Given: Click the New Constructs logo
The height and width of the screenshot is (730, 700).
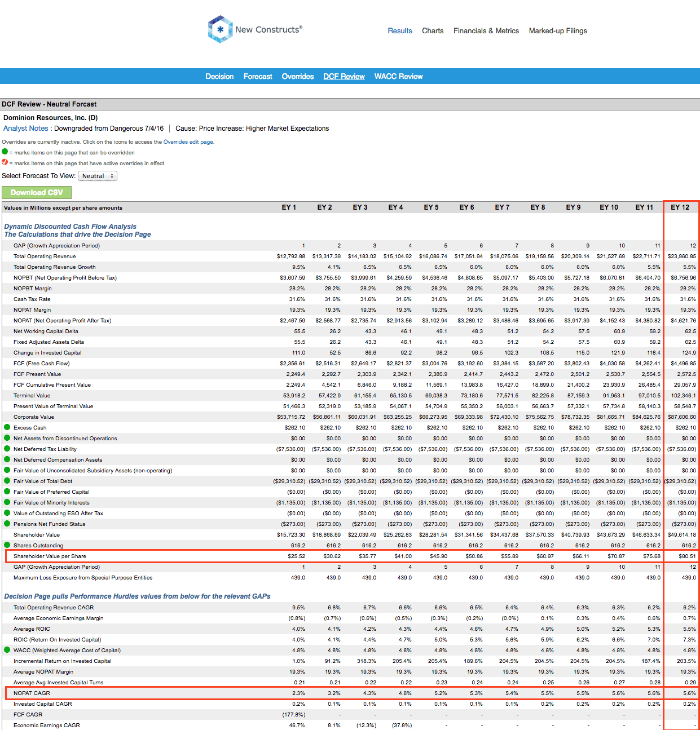Looking at the screenshot, I should (255, 29).
